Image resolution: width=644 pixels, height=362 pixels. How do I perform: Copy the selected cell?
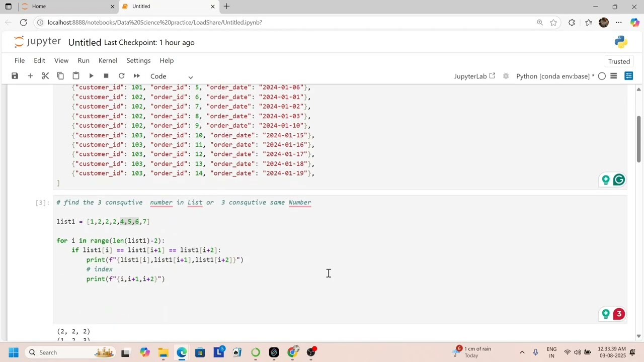click(60, 76)
